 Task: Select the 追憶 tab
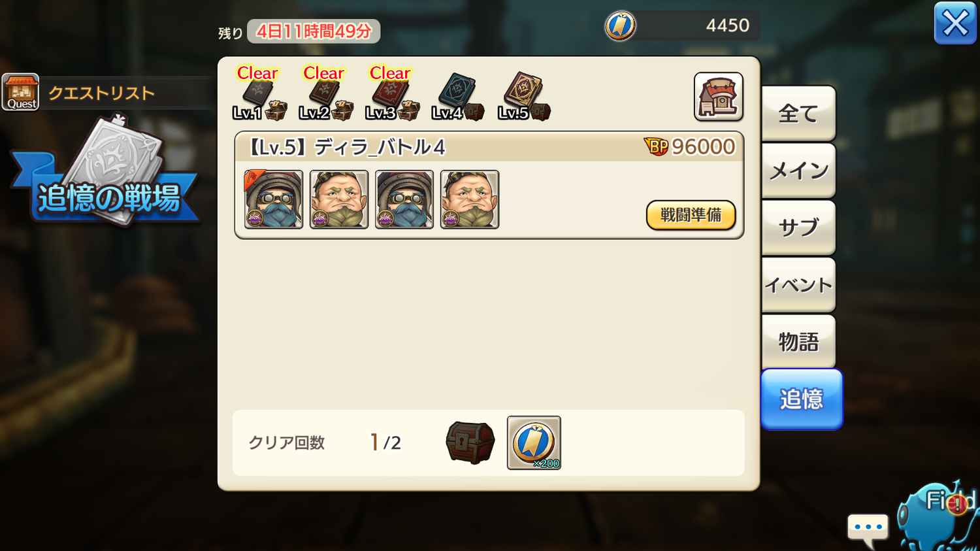pos(802,399)
